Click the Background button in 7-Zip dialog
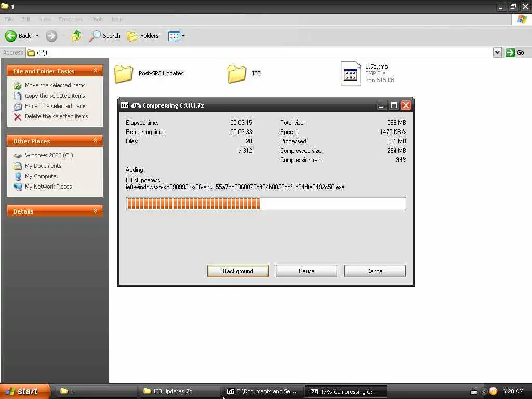532x399 pixels. (238, 271)
